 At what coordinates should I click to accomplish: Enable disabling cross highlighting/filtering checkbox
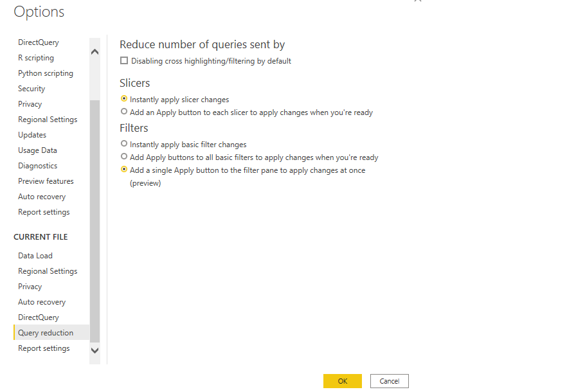[x=124, y=61]
